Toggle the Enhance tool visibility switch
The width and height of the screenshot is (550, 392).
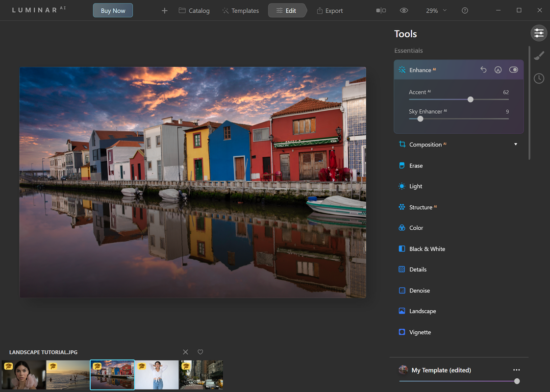514,70
